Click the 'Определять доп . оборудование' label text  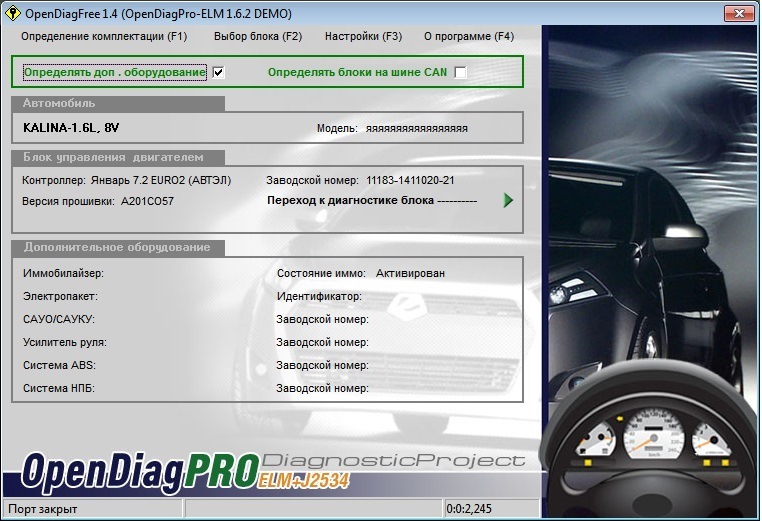tap(115, 72)
